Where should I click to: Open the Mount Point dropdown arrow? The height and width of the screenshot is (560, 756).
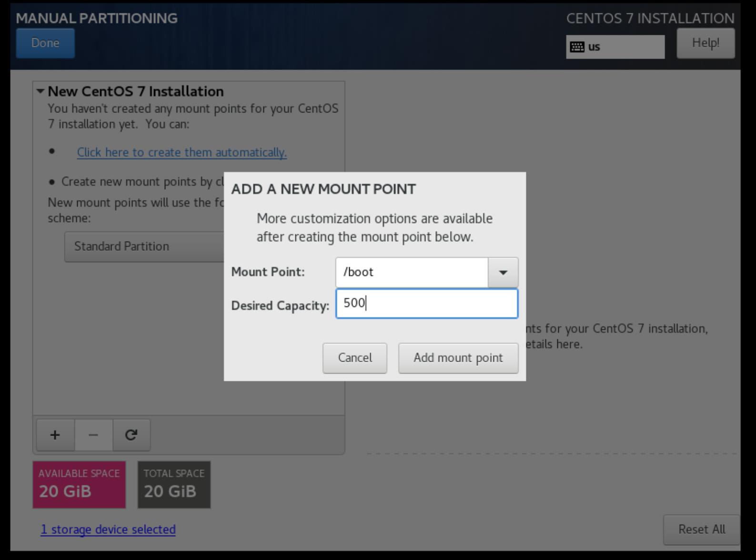point(503,272)
